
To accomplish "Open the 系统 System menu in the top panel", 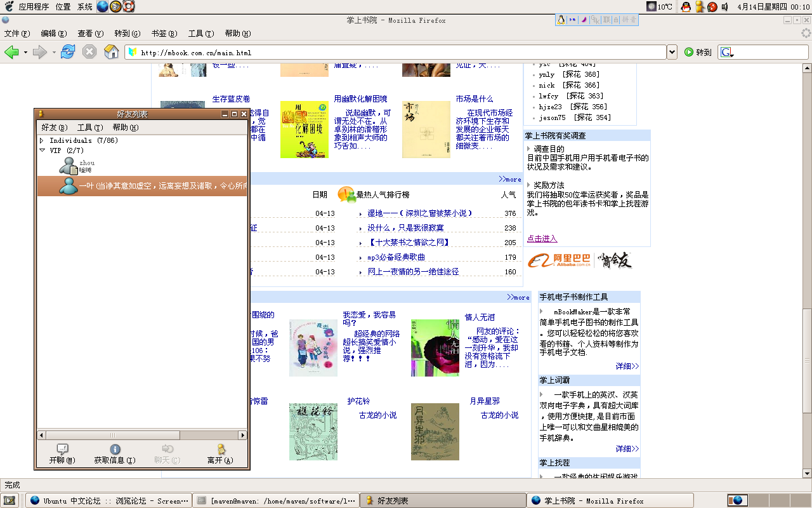I will (x=84, y=6).
